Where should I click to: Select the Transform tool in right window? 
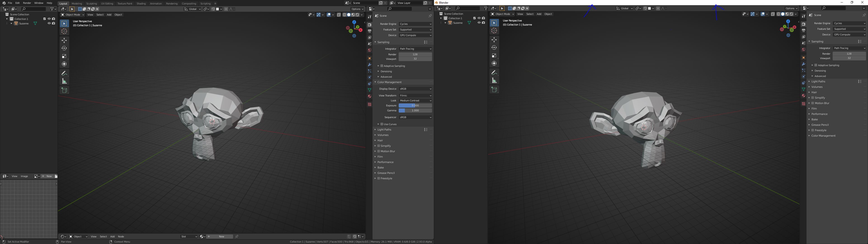[x=494, y=63]
